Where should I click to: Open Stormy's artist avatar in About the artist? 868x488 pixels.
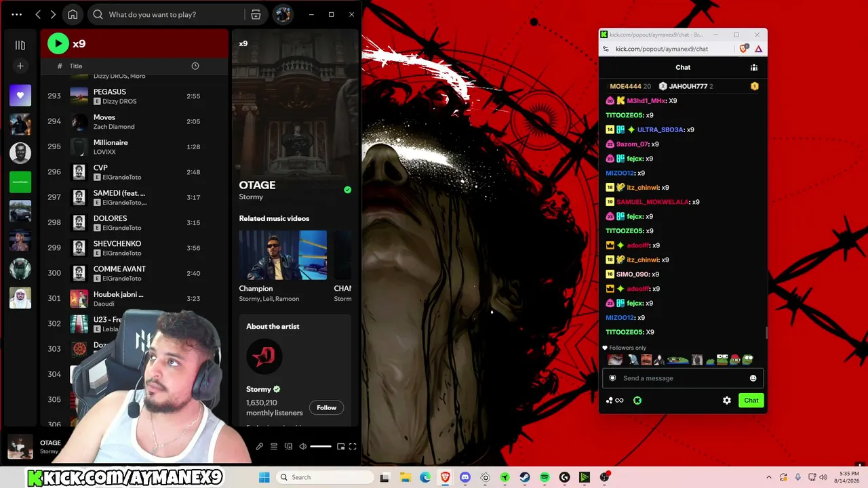(264, 357)
